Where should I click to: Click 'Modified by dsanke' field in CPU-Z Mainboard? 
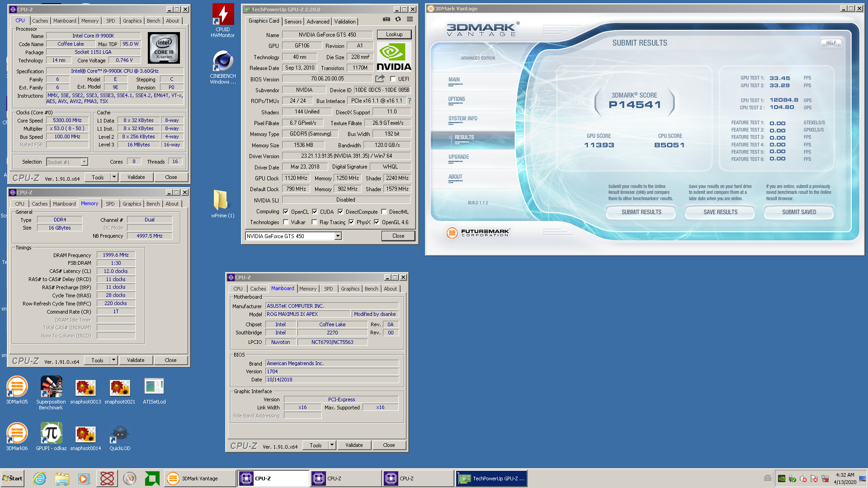(375, 314)
